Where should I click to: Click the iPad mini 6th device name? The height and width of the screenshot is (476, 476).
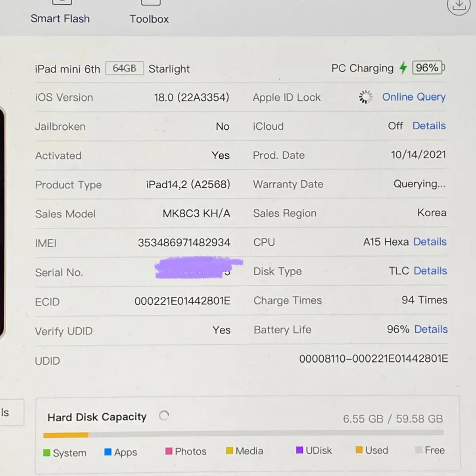click(67, 69)
